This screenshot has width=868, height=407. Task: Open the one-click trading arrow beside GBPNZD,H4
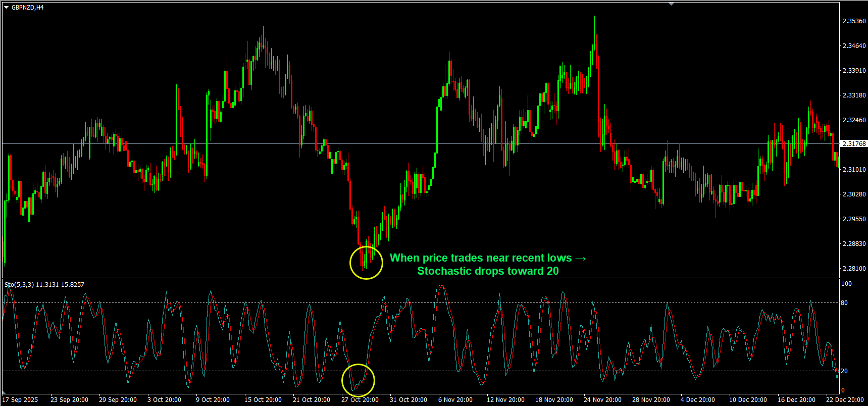7,8
